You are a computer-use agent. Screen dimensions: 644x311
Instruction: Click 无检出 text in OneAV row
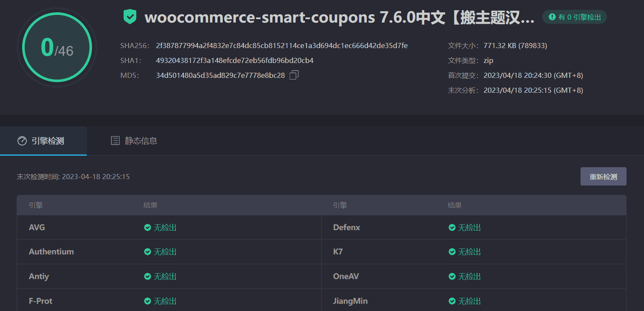(469, 277)
